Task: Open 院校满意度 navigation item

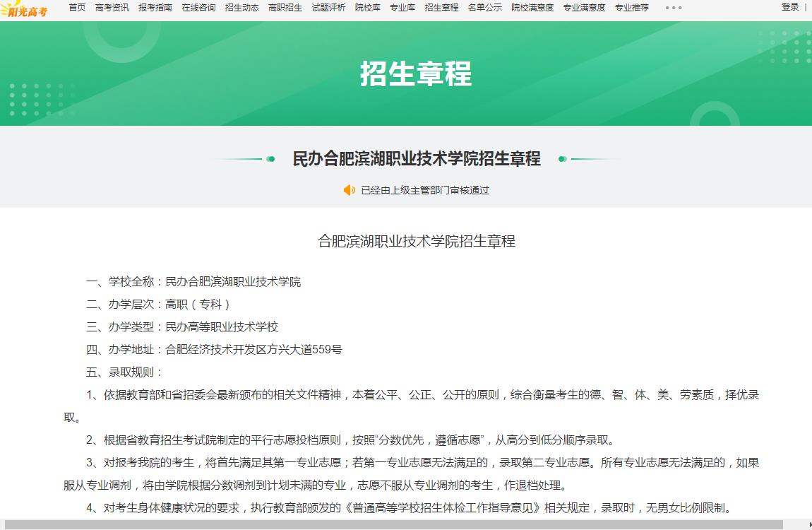Action: [x=532, y=7]
